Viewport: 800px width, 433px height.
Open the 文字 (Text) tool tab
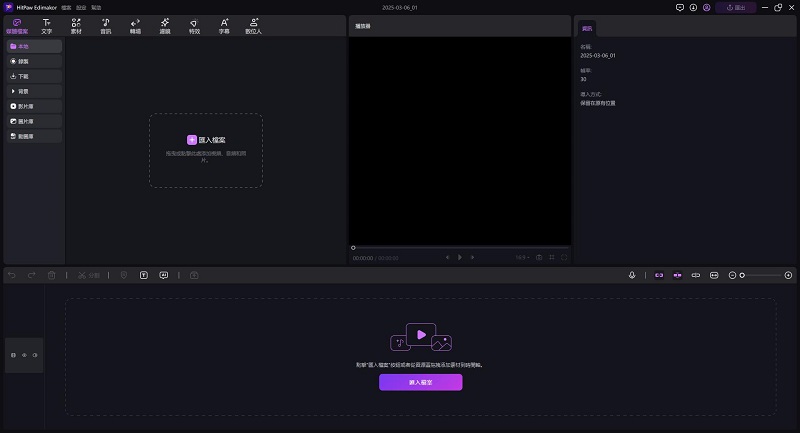pos(46,25)
